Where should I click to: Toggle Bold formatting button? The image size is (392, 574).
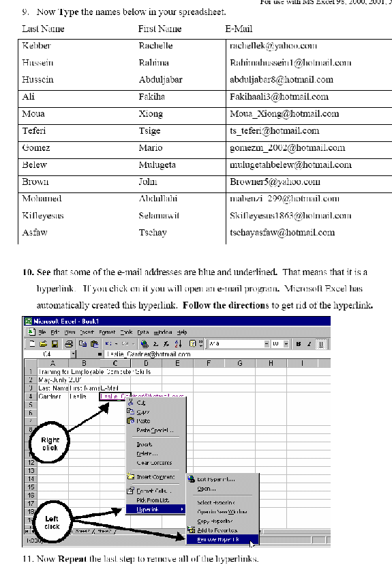pyautogui.click(x=299, y=344)
